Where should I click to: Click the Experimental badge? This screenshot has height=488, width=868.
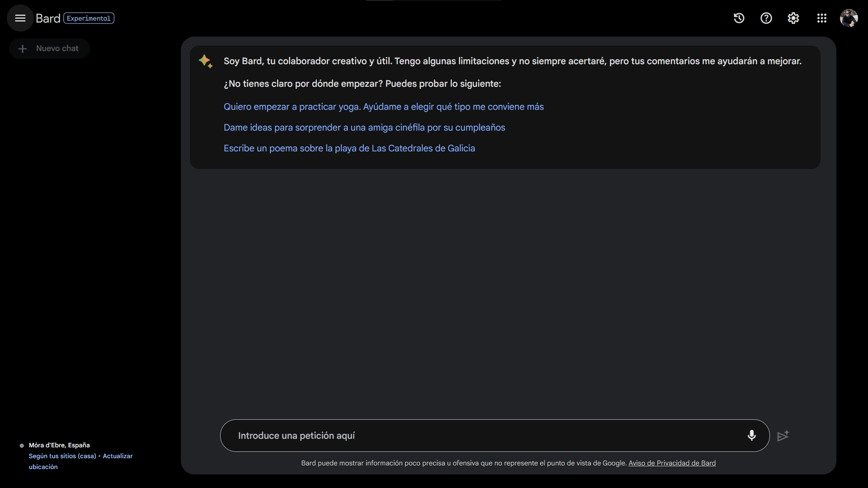(x=89, y=18)
